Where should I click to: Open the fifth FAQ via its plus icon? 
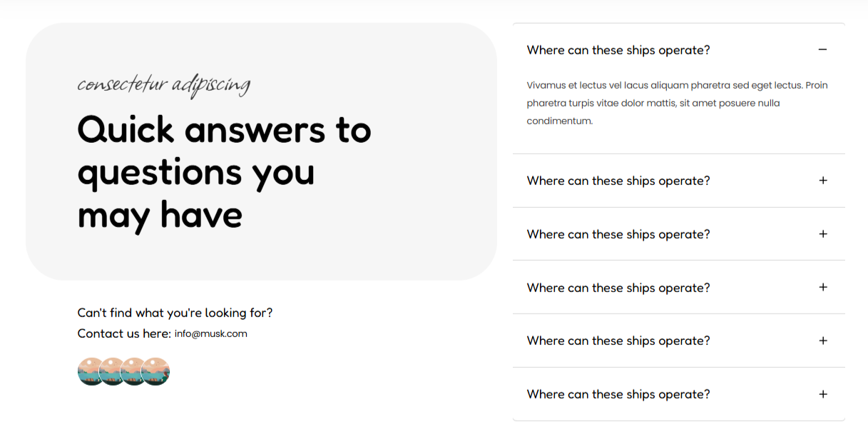[x=822, y=341]
